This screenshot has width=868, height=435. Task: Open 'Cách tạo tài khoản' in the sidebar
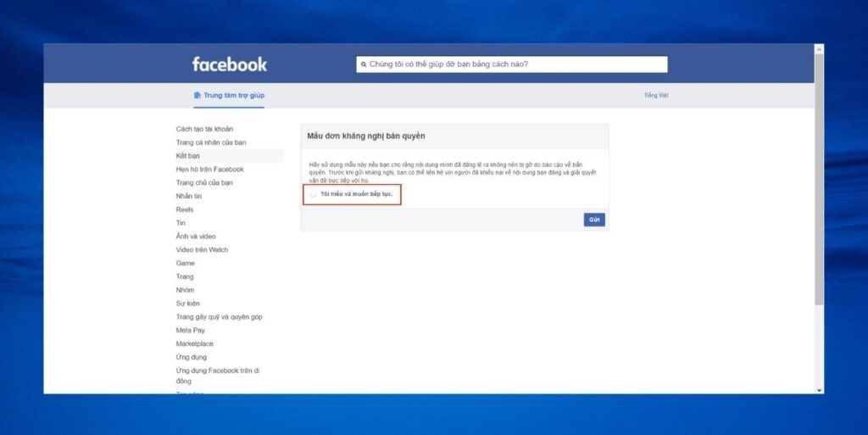[204, 129]
